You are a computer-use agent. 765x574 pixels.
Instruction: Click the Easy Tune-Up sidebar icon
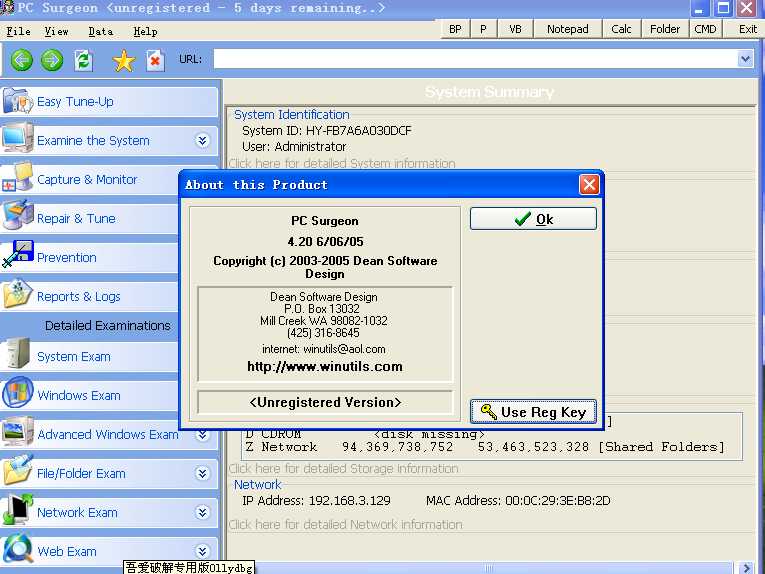tap(18, 101)
